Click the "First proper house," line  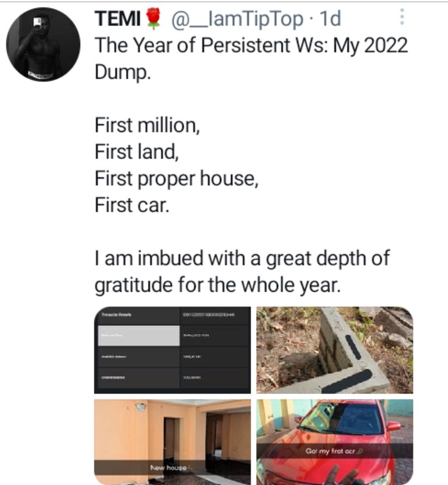pos(174,178)
